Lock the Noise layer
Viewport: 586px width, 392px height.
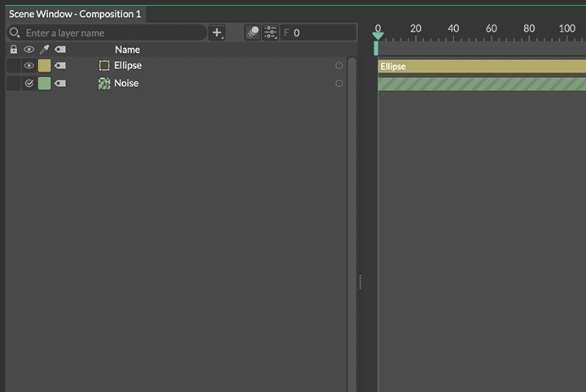(13, 83)
